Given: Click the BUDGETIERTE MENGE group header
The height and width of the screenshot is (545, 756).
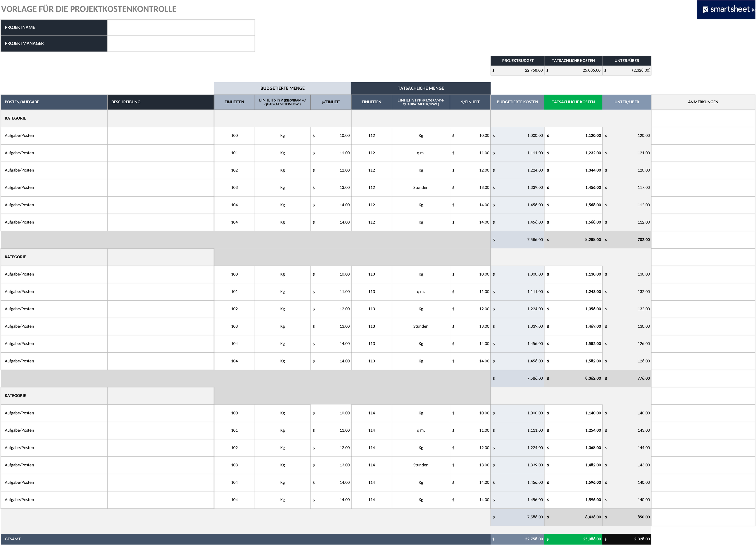Looking at the screenshot, I should (x=282, y=88).
